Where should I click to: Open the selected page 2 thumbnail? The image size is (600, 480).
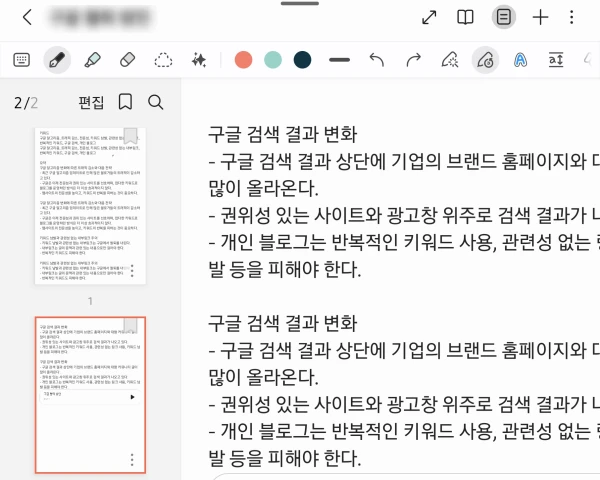(x=90, y=395)
